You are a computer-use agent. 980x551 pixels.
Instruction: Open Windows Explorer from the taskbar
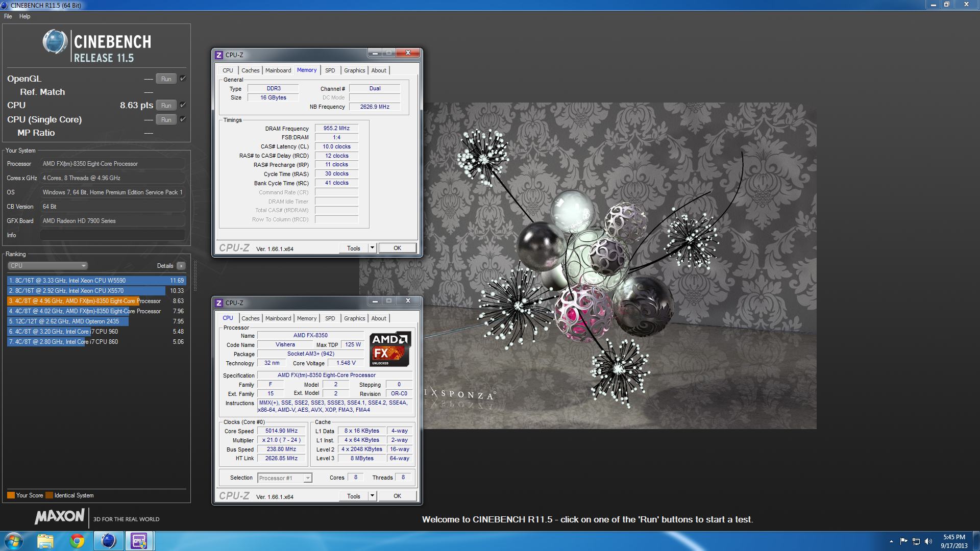pyautogui.click(x=45, y=541)
